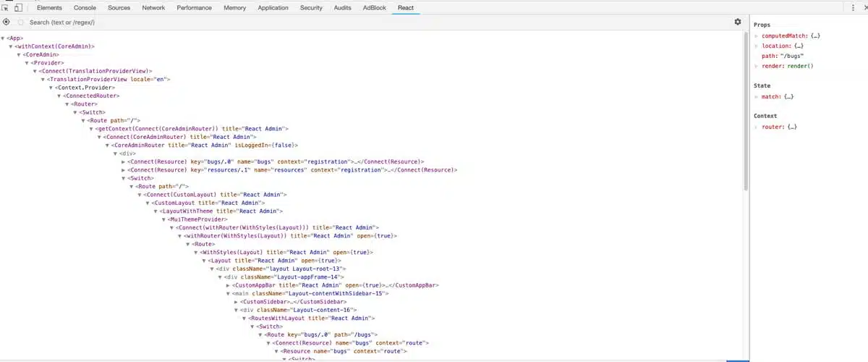868x362 pixels.
Task: Switch to the Network tab
Action: pos(153,8)
